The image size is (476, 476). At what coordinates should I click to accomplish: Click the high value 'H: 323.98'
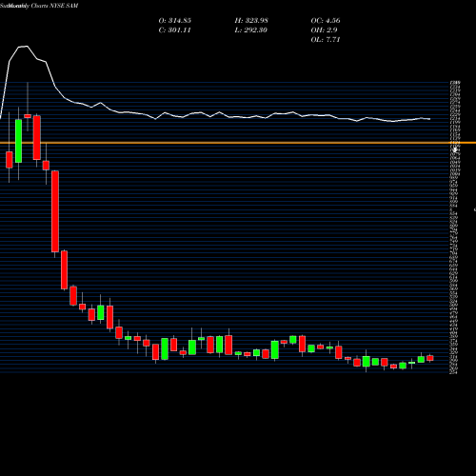[251, 20]
